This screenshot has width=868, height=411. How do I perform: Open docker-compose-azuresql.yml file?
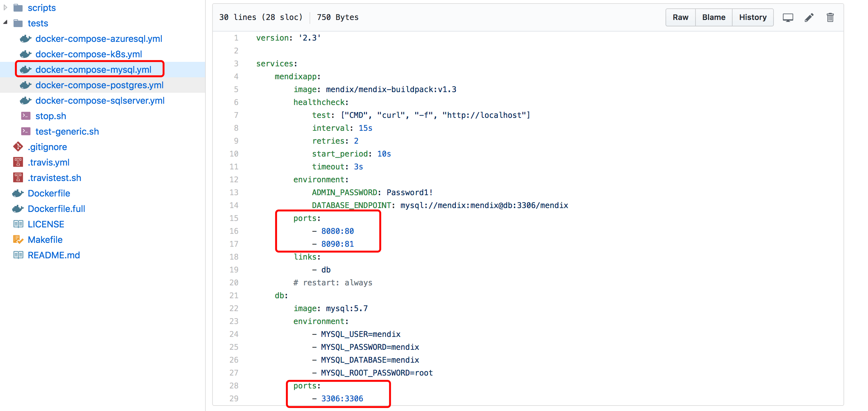click(x=99, y=39)
